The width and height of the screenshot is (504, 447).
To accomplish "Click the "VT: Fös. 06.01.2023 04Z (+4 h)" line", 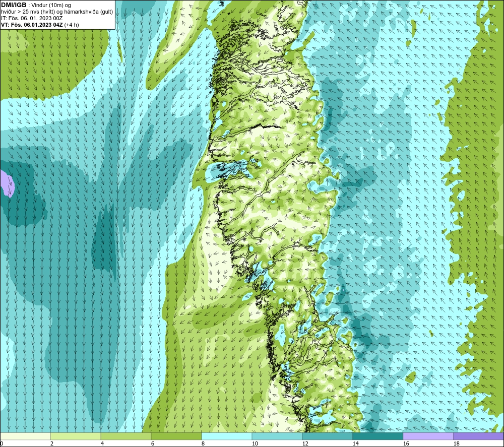I will point(40,25).
